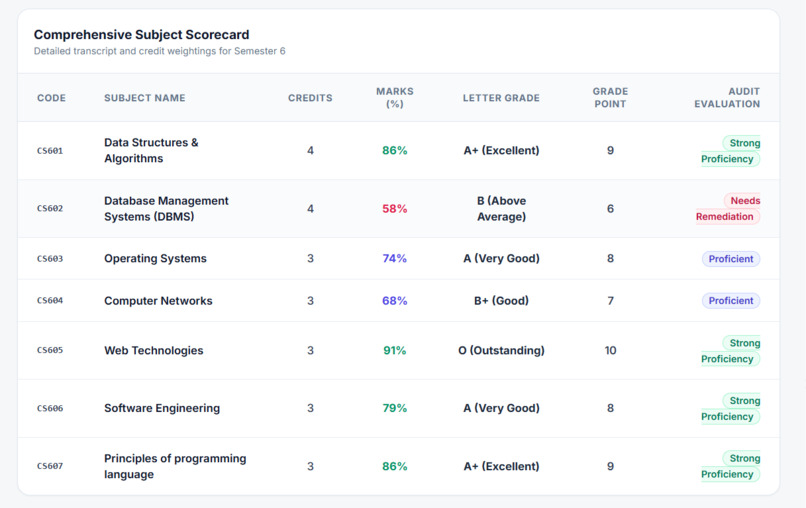Click Strong Proficiency badge for CS607 row

[x=730, y=466]
